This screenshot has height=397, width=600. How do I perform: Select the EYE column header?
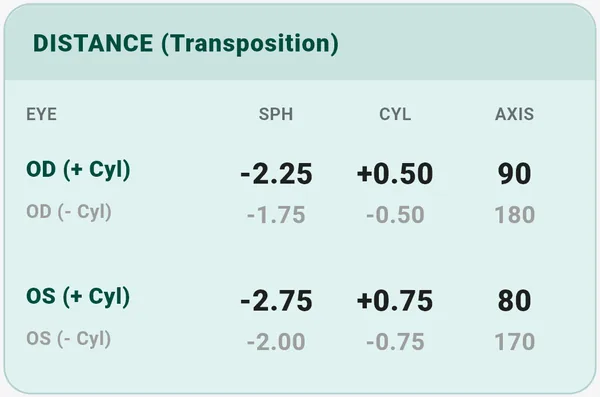pos(41,114)
